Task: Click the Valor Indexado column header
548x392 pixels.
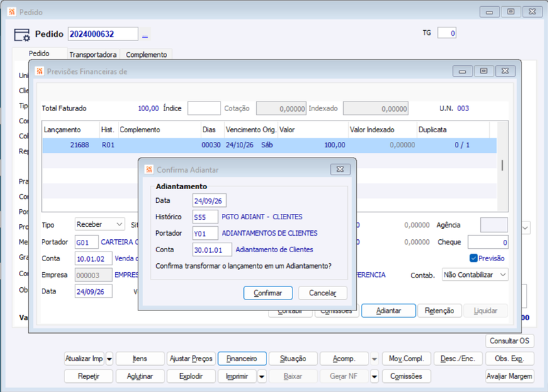Action: (383, 130)
